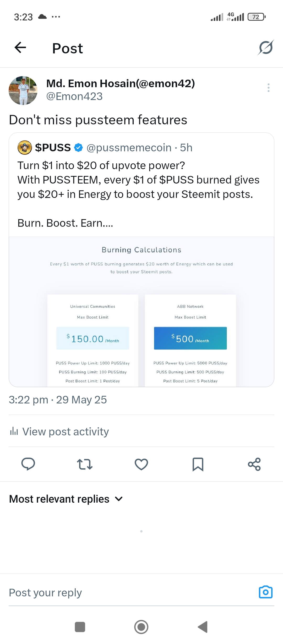Tap the repost arrows icon
283x644 pixels.
click(85, 464)
